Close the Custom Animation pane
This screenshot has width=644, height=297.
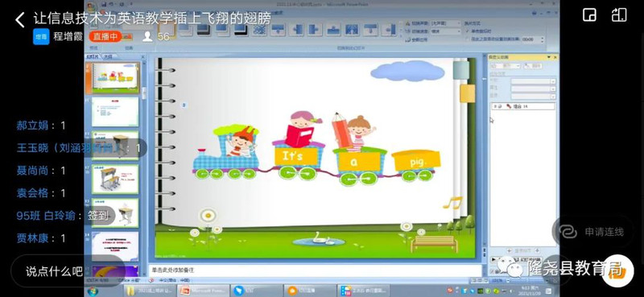(555, 57)
